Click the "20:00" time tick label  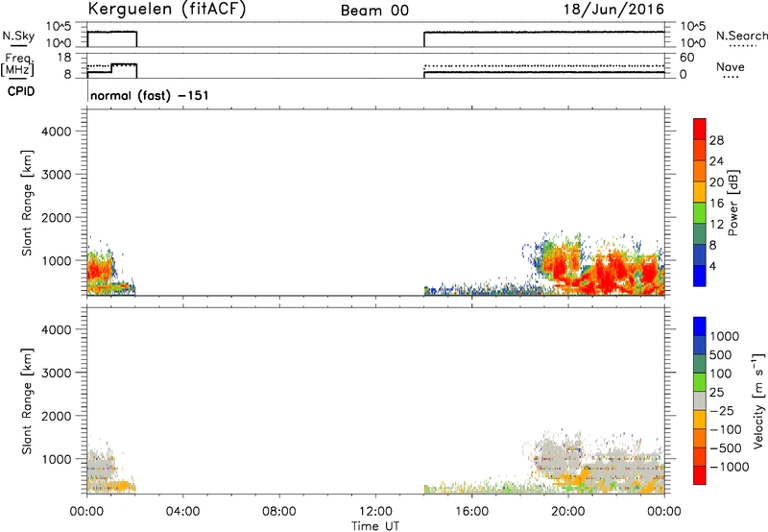[568, 512]
